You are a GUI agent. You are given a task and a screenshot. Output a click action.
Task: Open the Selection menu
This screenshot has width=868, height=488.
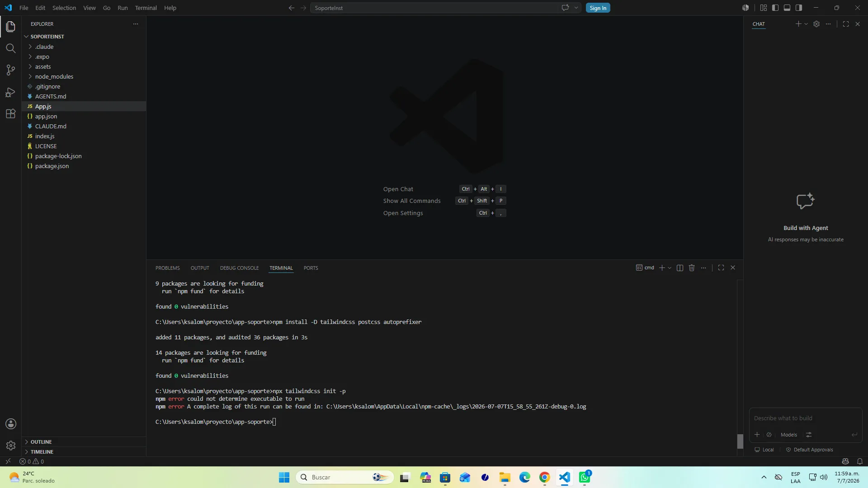click(x=64, y=8)
